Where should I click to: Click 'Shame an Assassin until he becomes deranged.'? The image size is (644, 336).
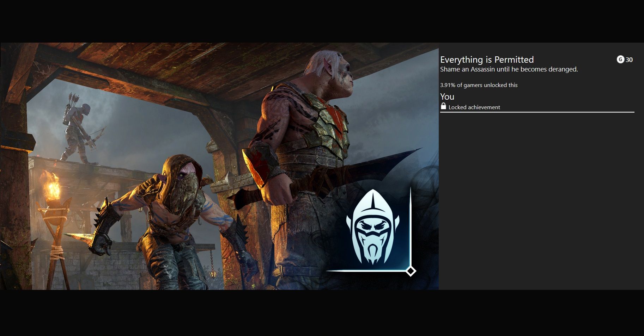click(509, 69)
